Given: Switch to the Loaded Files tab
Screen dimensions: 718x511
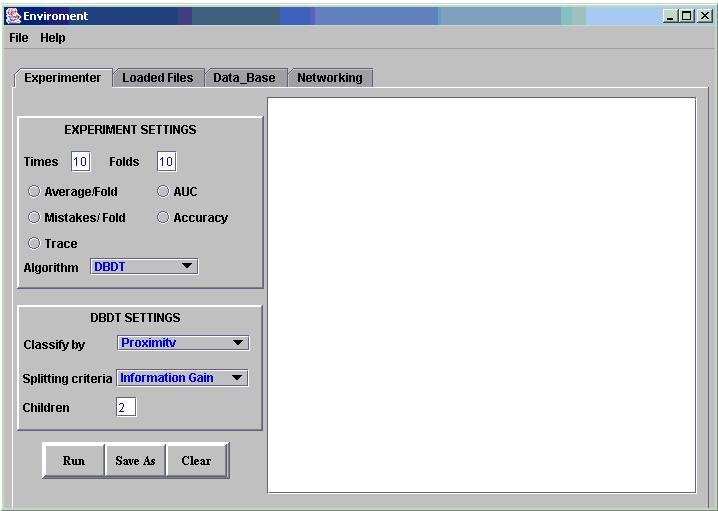Looking at the screenshot, I should click(x=158, y=78).
